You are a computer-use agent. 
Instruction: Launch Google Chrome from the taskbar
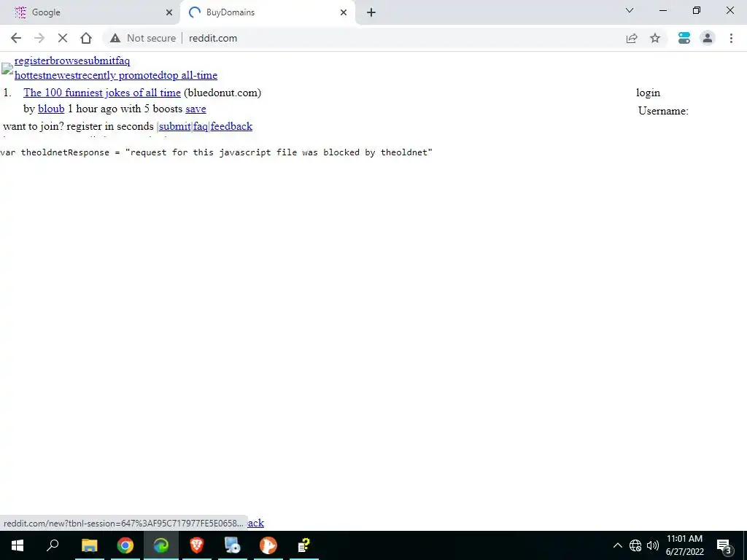pyautogui.click(x=125, y=545)
